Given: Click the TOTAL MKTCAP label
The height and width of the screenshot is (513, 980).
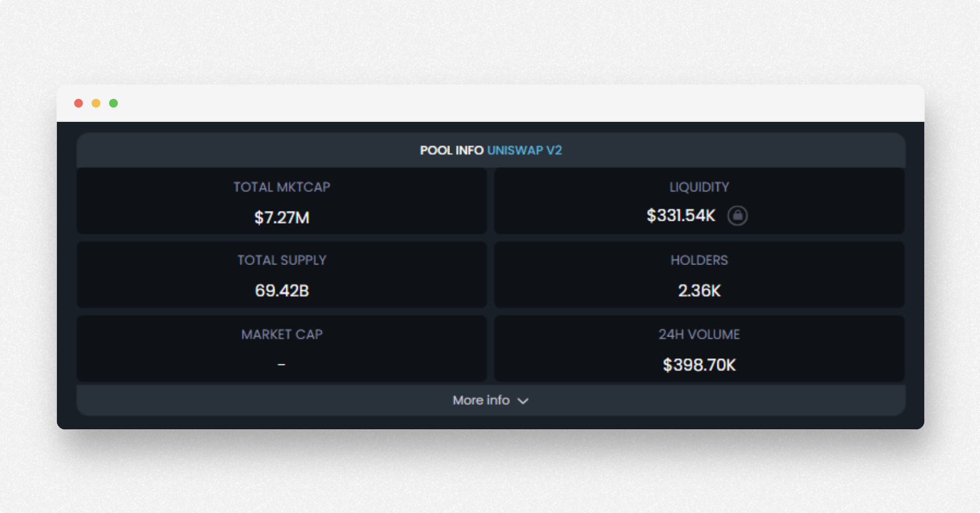Looking at the screenshot, I should (x=282, y=187).
